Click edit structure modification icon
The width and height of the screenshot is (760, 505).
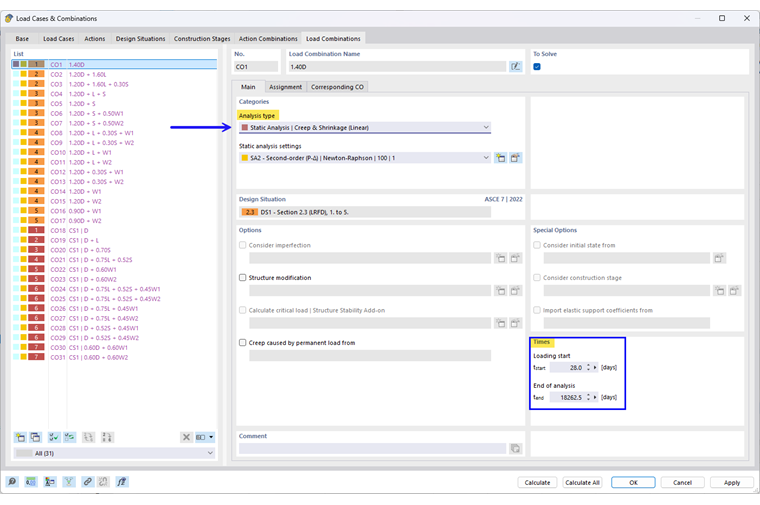click(x=515, y=291)
